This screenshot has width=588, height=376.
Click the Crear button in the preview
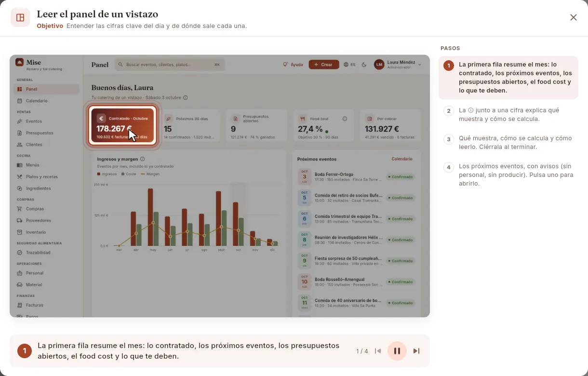pos(324,65)
